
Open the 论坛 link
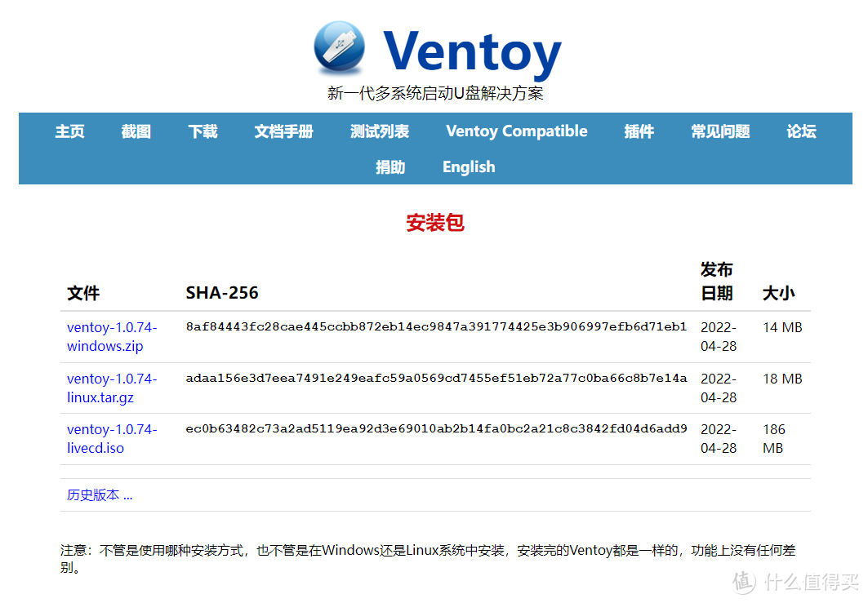point(801,131)
